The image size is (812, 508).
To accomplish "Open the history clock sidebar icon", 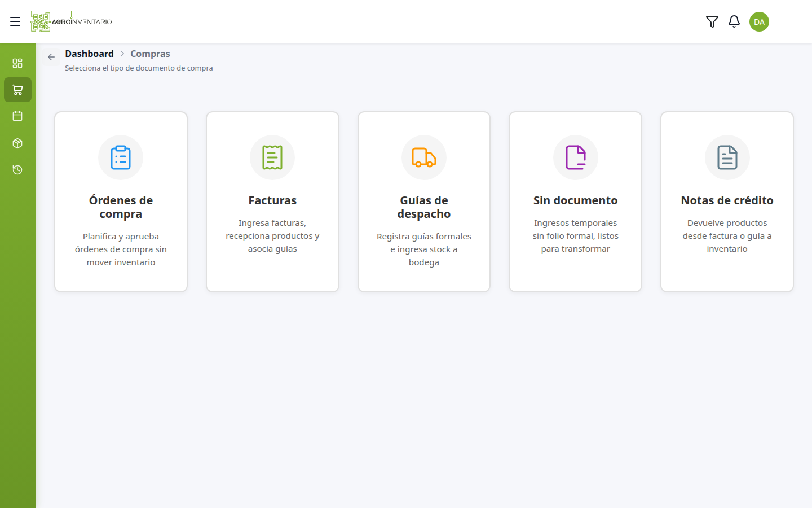I will tap(17, 170).
